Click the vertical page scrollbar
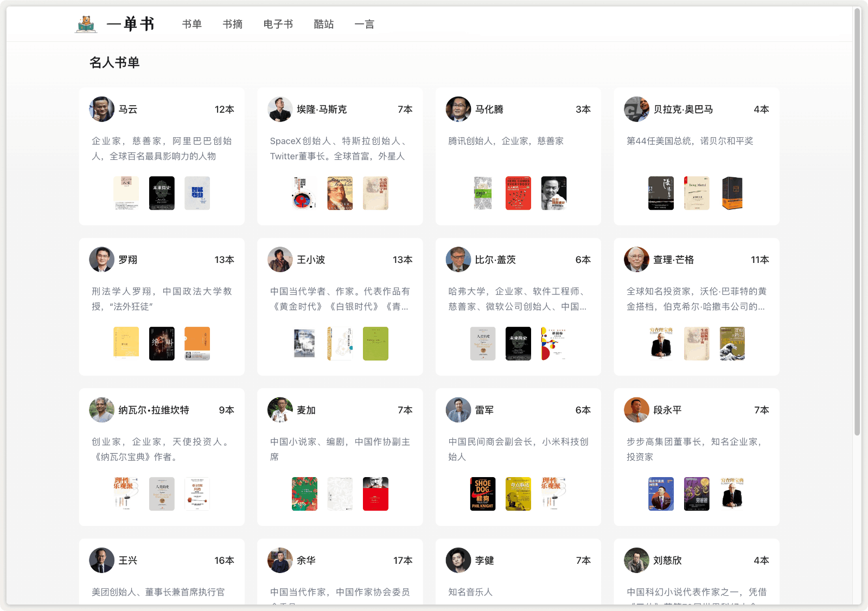The image size is (868, 611). 857,217
